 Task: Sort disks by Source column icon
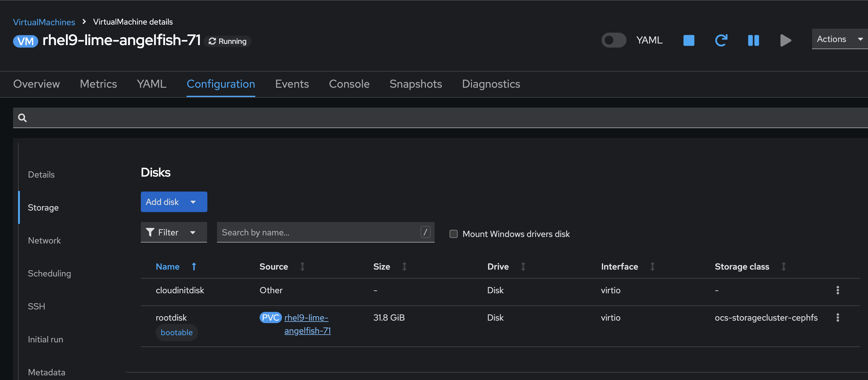302,266
